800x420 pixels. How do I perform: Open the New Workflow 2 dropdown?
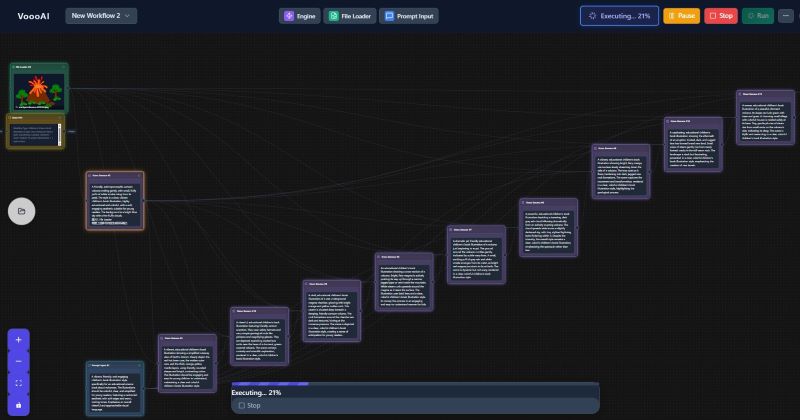click(x=101, y=16)
